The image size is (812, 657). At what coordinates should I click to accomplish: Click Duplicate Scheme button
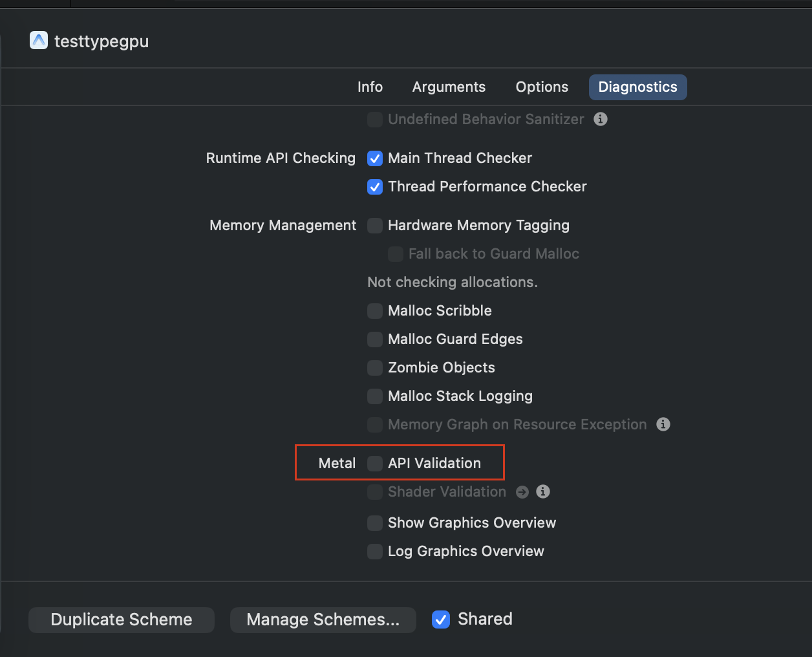122,619
